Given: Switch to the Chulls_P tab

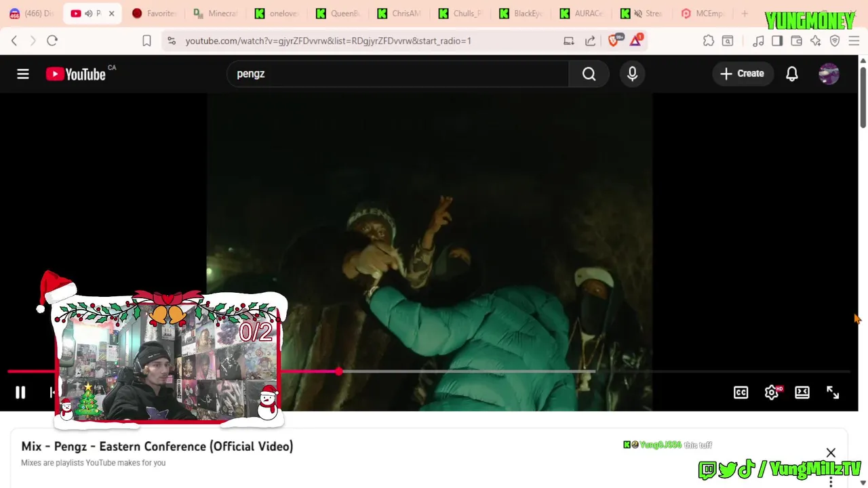Looking at the screenshot, I should click(460, 14).
